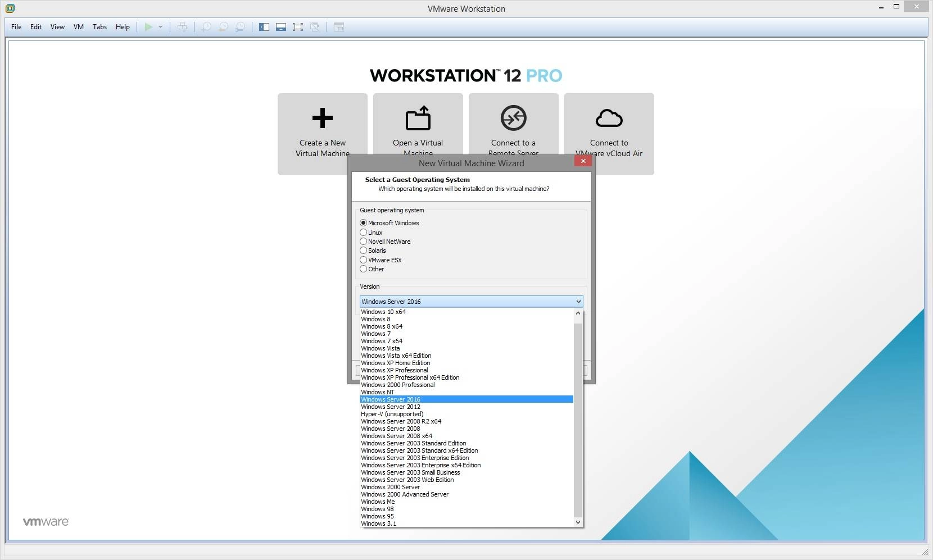The height and width of the screenshot is (560, 933).
Task: Click the snapshot manager toolbar icon
Action: tap(240, 27)
